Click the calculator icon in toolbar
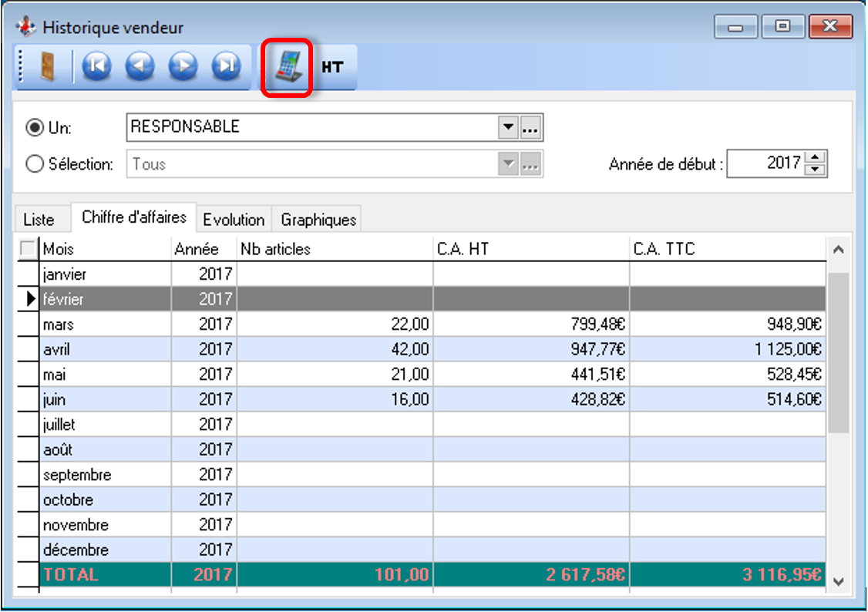 click(287, 67)
